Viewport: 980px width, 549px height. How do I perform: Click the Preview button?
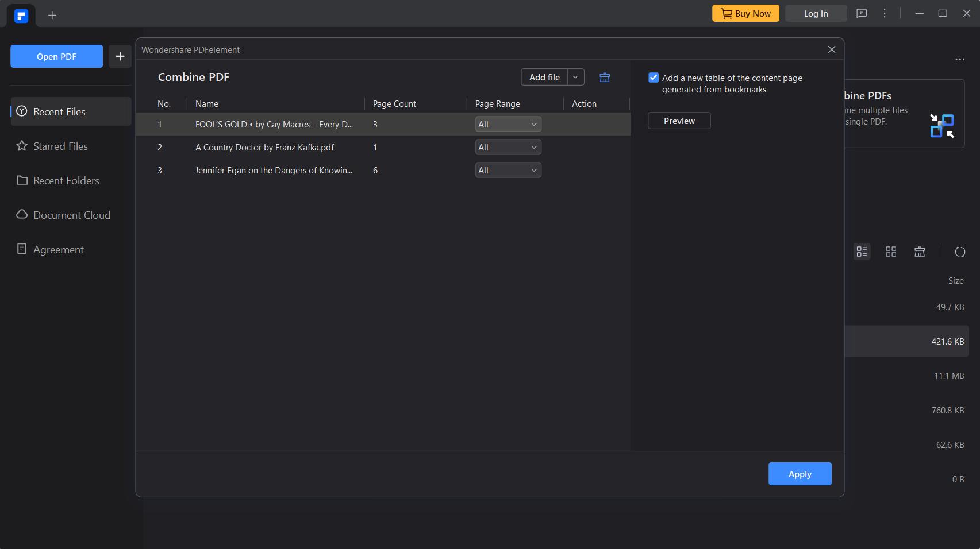pos(679,121)
